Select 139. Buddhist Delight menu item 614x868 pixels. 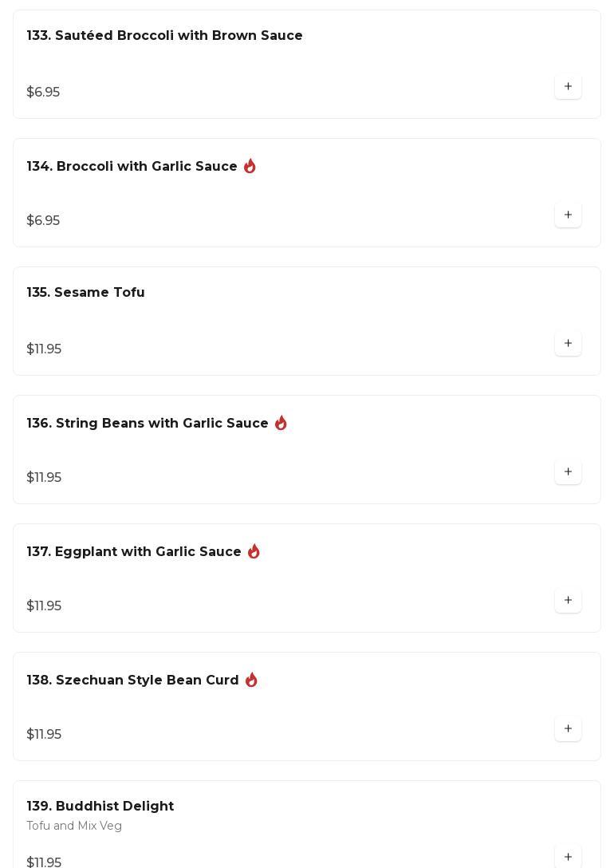point(100,807)
